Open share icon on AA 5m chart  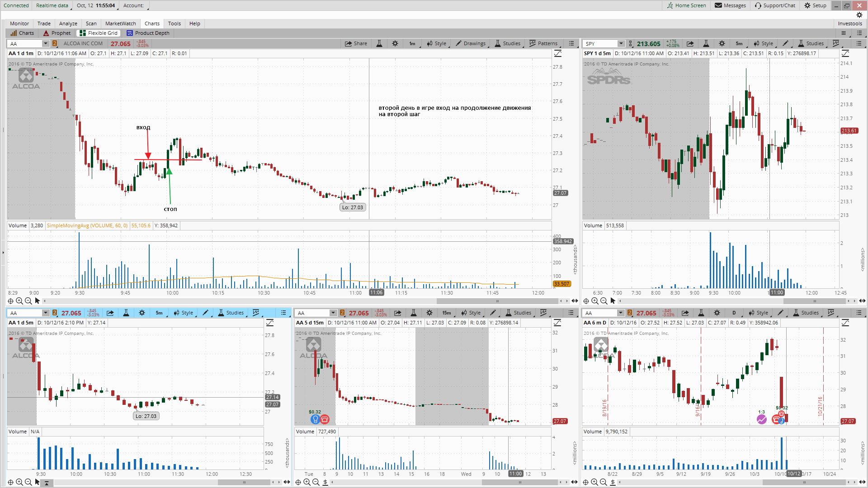pos(110,313)
